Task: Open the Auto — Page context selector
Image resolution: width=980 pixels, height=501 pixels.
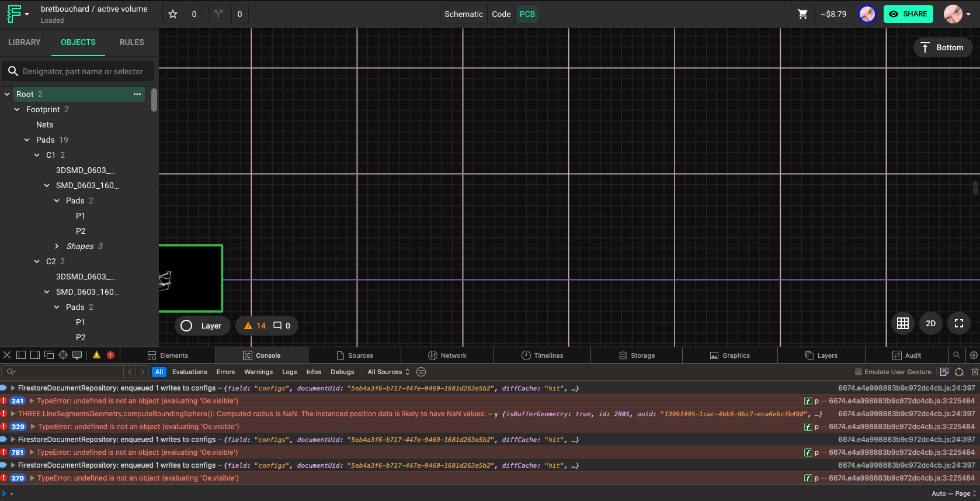Action: point(954,493)
